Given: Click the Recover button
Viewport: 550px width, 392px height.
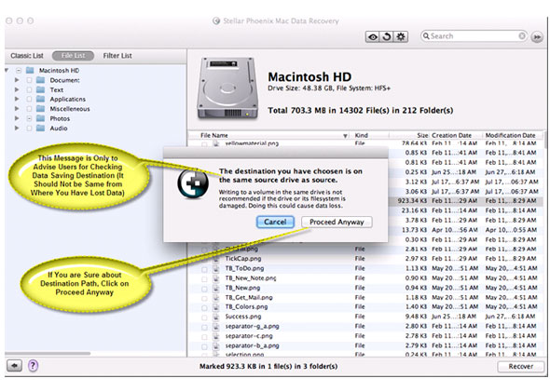Looking at the screenshot, I should [521, 367].
